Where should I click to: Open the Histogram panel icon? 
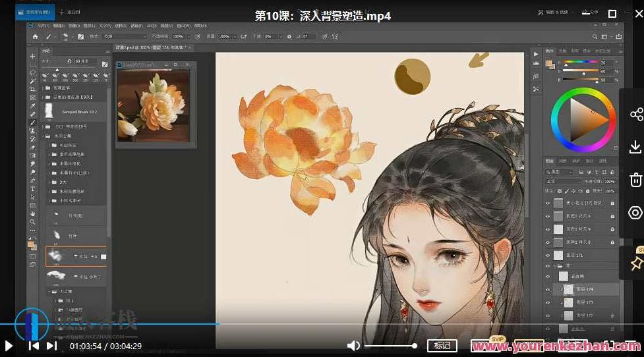(536, 63)
